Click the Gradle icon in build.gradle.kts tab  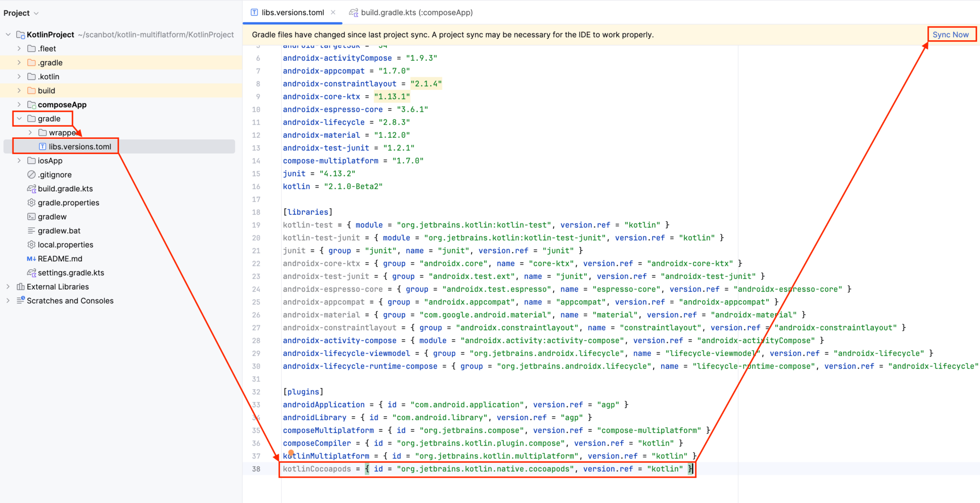354,12
